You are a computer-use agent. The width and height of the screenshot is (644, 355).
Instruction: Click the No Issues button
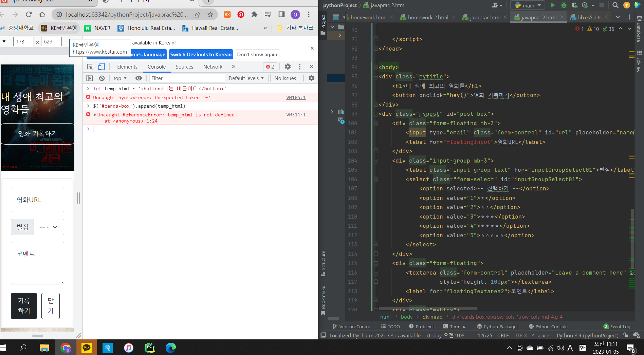click(285, 78)
